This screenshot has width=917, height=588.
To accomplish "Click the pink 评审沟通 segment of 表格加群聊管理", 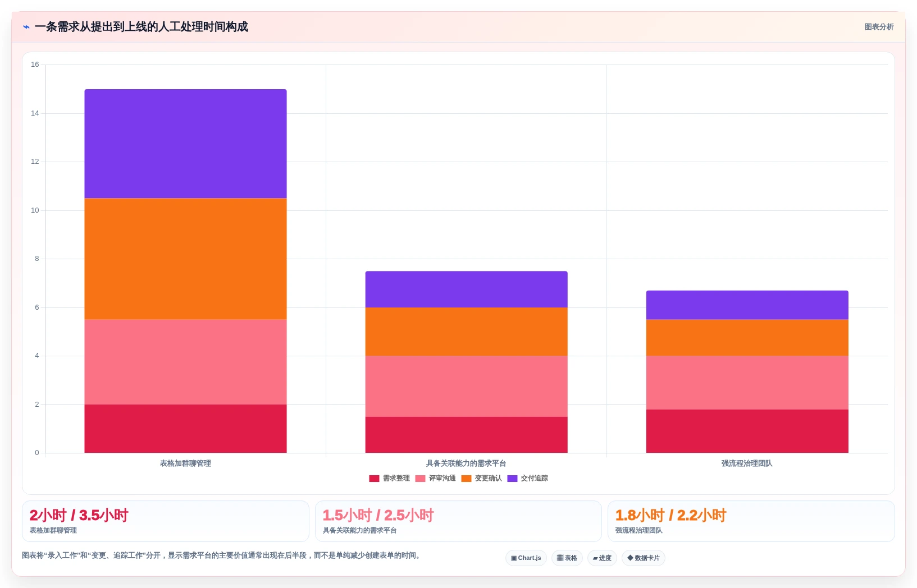I will click(x=185, y=362).
